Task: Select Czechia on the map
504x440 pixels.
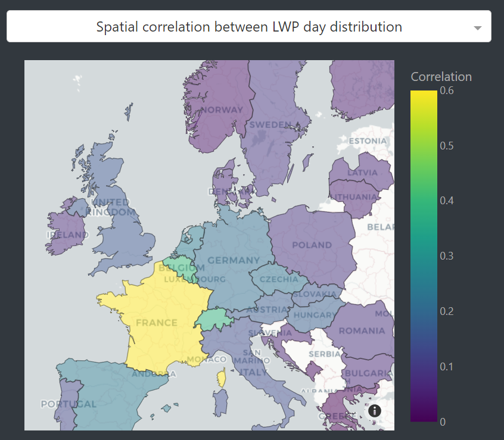Action: tap(278, 279)
